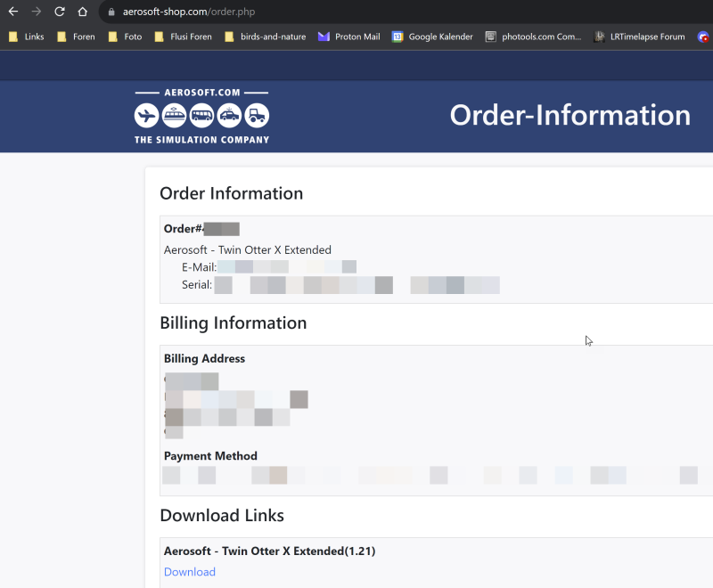Click the Payment Method label
This screenshot has height=588, width=713.
[210, 456]
